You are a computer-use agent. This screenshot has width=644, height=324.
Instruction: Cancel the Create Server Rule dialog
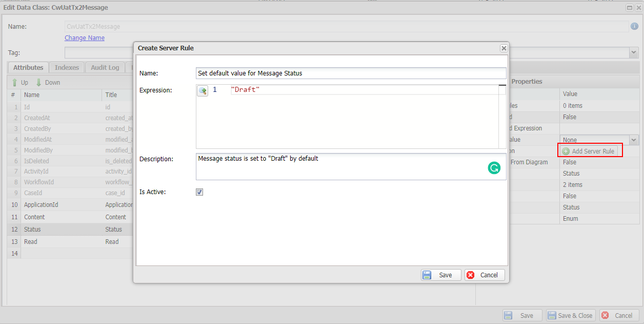pyautogui.click(x=485, y=275)
